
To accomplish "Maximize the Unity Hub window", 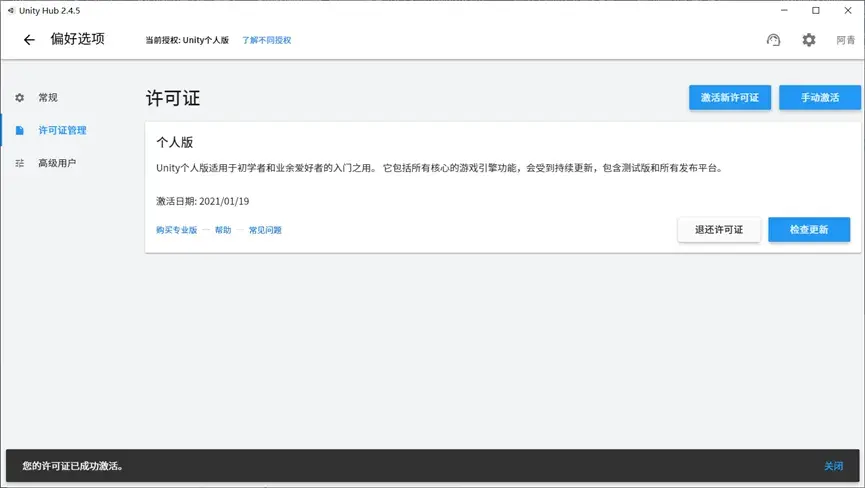I will point(816,10).
